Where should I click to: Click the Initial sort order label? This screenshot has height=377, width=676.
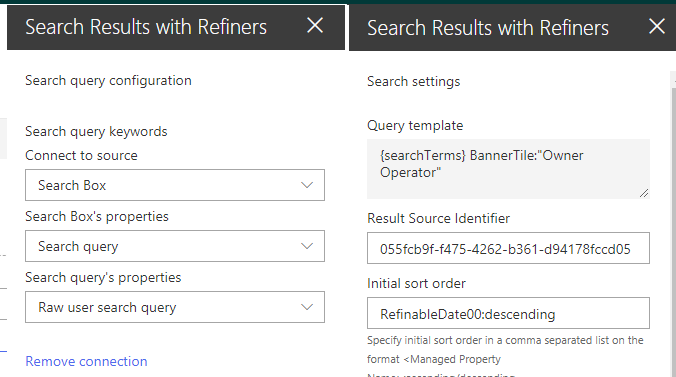coord(416,283)
